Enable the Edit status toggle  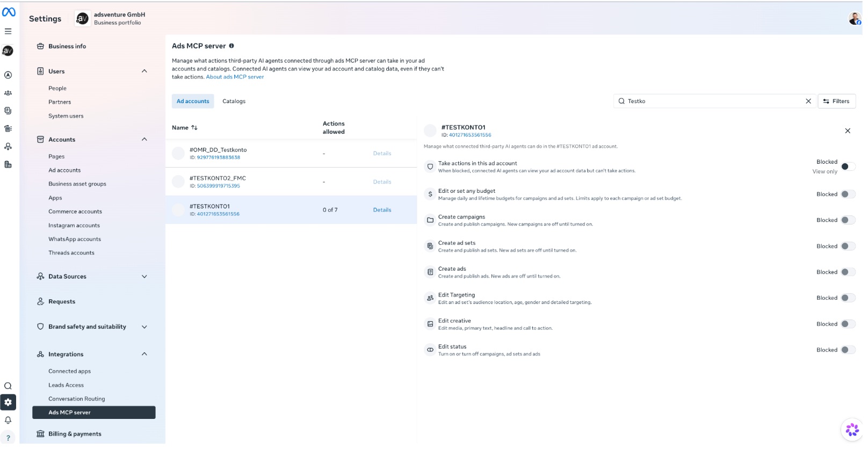pos(848,350)
